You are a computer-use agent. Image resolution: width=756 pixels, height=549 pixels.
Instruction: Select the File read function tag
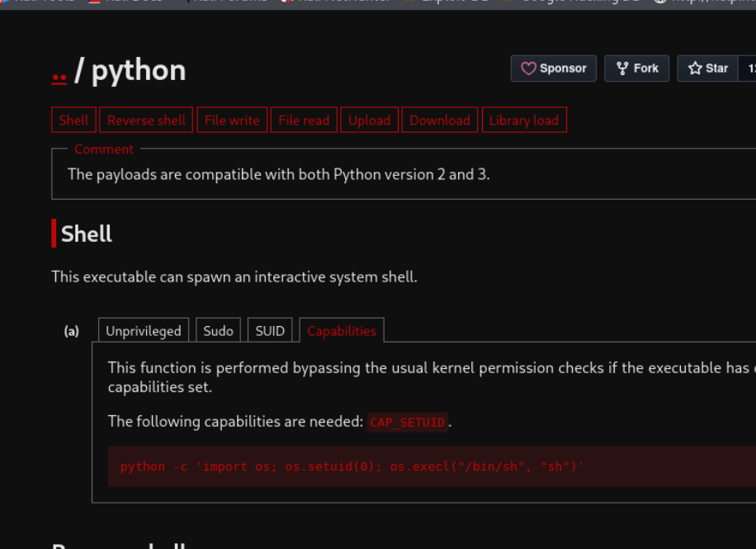click(304, 120)
